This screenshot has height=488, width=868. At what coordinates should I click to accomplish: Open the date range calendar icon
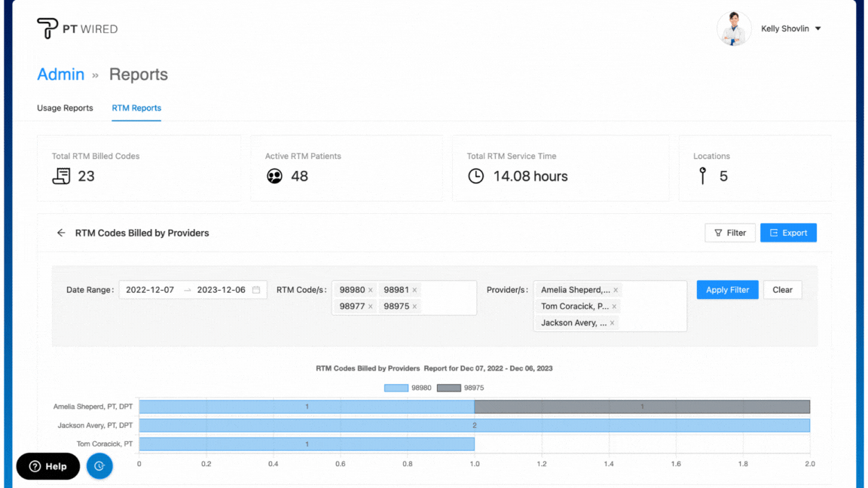[256, 290]
